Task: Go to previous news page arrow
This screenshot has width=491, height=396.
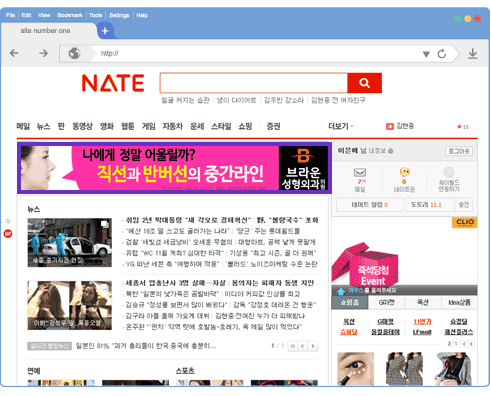Action: pyautogui.click(x=302, y=346)
